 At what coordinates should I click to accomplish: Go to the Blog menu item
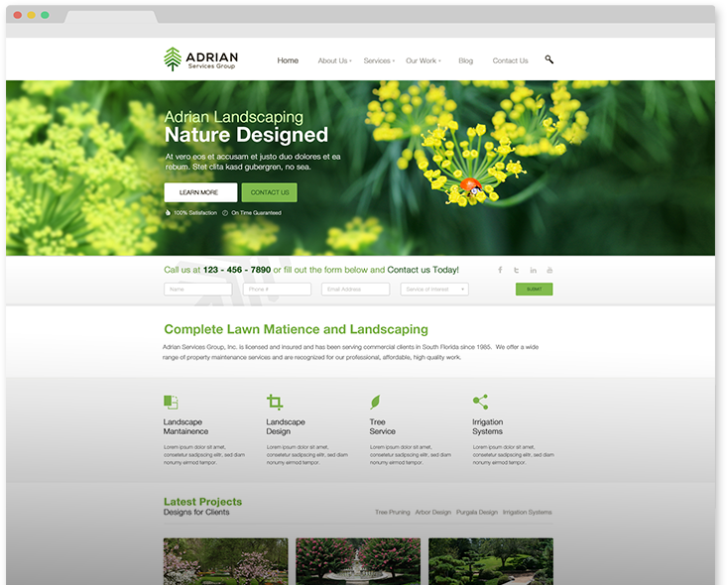coord(465,60)
